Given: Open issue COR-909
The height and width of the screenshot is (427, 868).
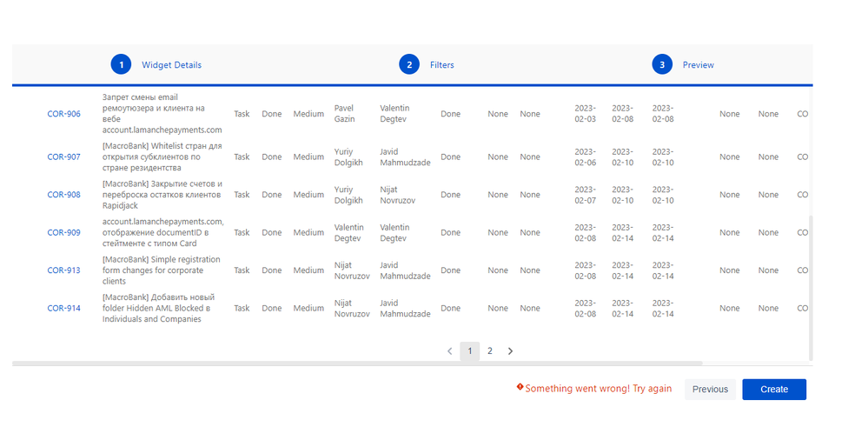Looking at the screenshot, I should 63,232.
